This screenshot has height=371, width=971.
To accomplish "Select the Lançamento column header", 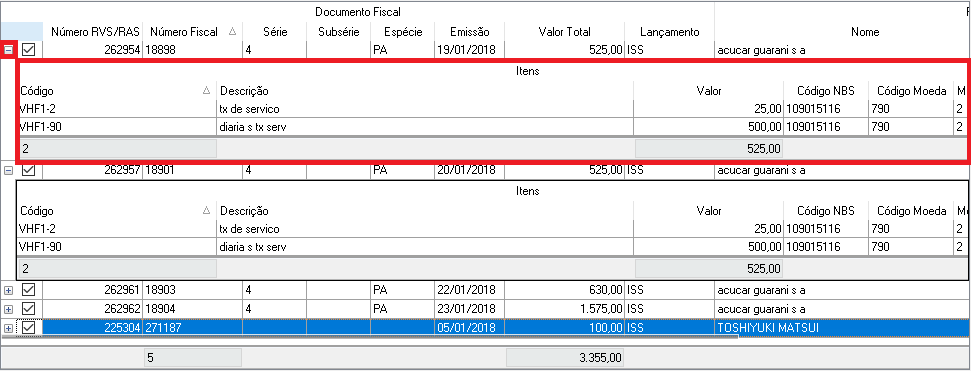I will pos(669,32).
